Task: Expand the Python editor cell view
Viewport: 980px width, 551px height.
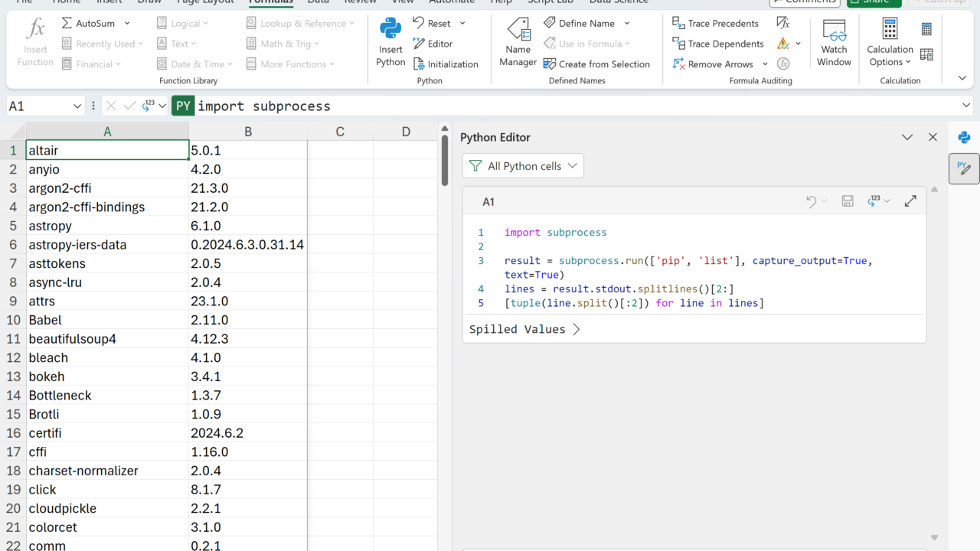Action: click(x=910, y=201)
